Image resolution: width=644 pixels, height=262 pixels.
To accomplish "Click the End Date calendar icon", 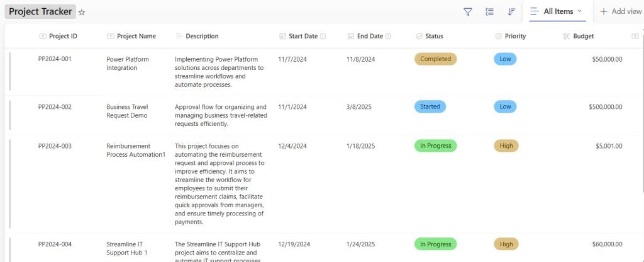I will tap(350, 36).
